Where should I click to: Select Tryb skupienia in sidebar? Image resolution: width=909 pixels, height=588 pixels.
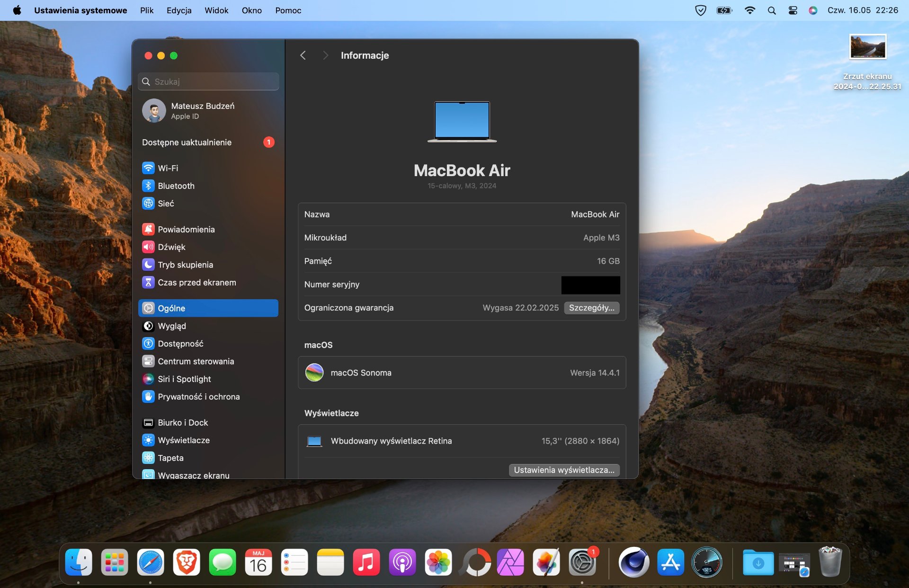coord(208,265)
